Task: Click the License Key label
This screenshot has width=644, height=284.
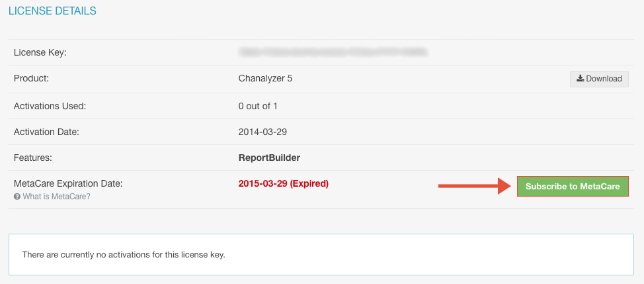Action: [40, 52]
